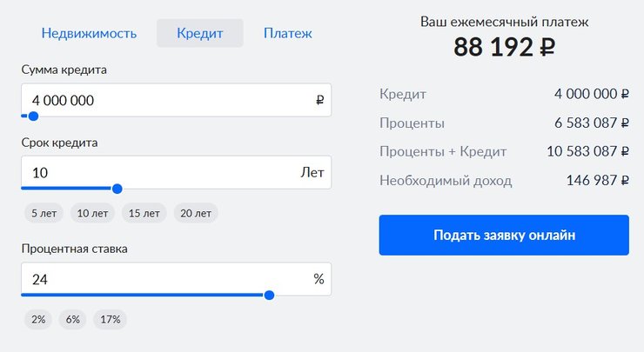Pick the 17% rate preset

111,320
